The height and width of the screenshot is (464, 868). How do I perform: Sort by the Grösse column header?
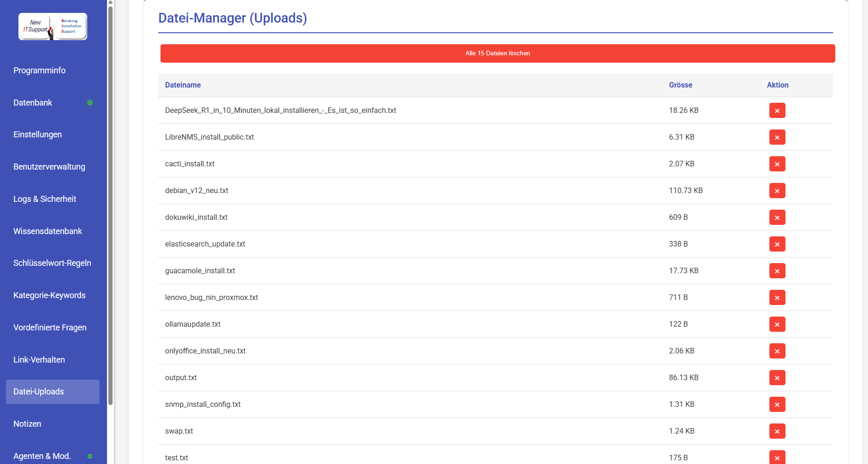(680, 85)
